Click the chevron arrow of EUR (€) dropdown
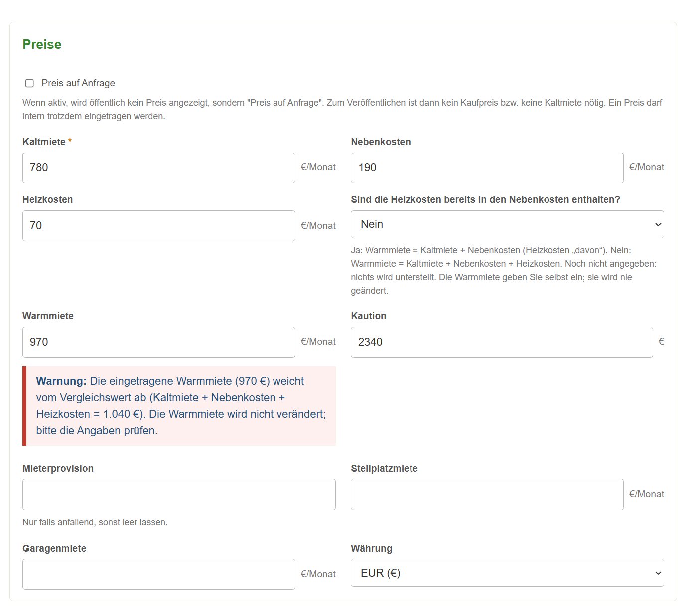The image size is (685, 616). click(658, 573)
